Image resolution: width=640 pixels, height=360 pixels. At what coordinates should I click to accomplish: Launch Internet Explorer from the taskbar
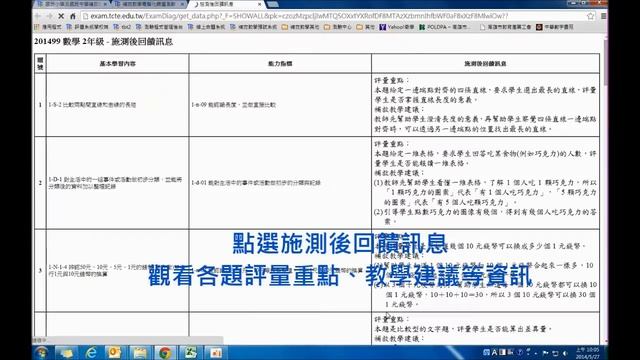(x=91, y=353)
